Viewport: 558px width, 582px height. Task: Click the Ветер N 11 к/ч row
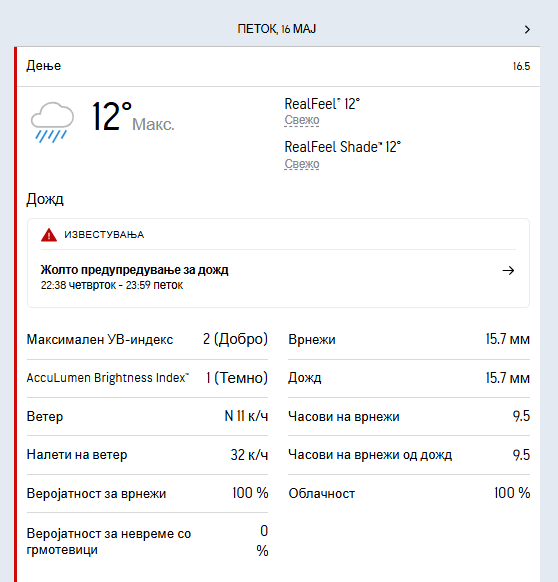pyautogui.click(x=147, y=416)
